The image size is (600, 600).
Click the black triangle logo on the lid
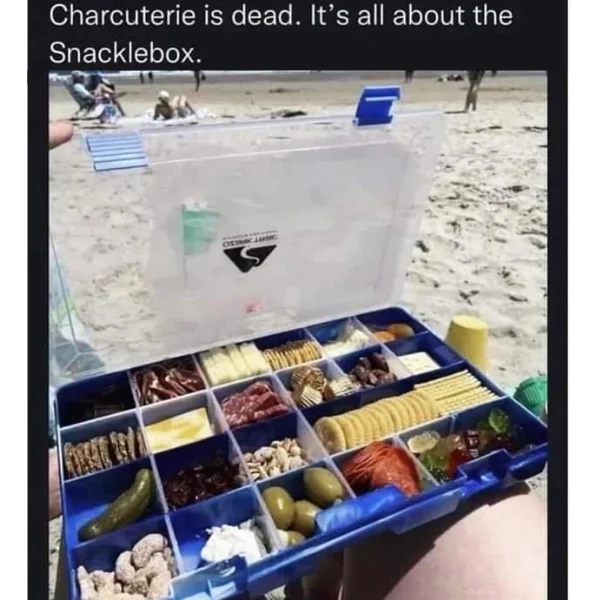pos(250,258)
